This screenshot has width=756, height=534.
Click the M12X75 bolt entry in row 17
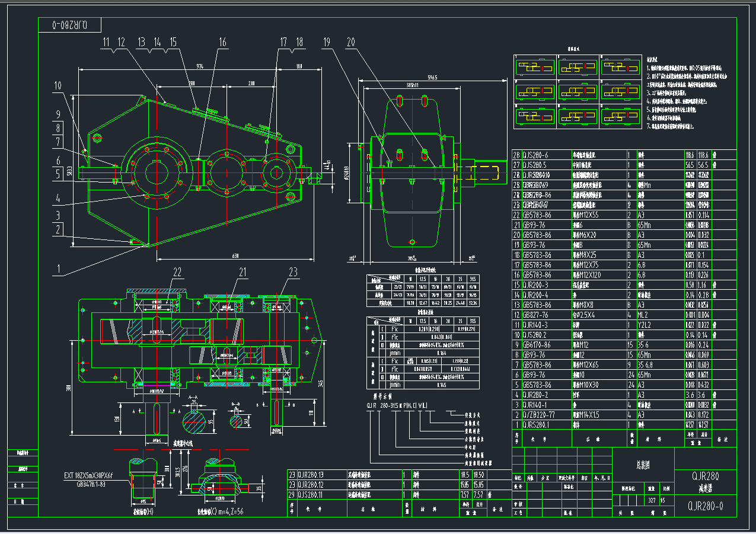[x=586, y=266]
